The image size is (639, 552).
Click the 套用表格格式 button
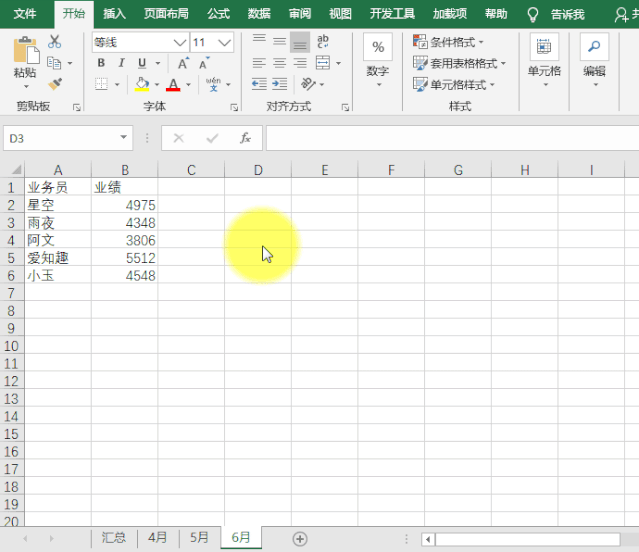(459, 63)
